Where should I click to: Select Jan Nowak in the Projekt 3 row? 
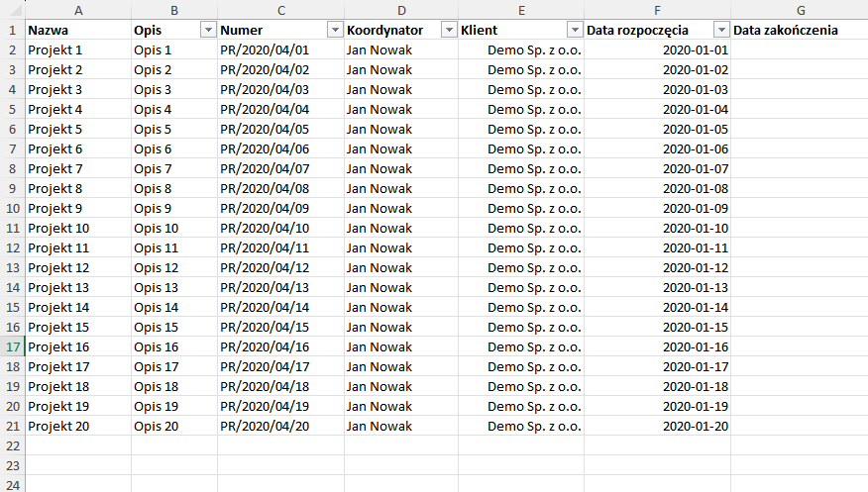401,89
